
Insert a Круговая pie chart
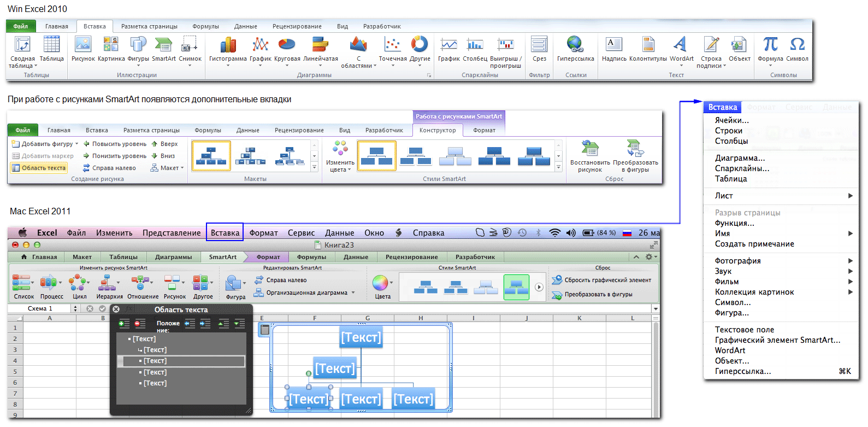[x=287, y=51]
